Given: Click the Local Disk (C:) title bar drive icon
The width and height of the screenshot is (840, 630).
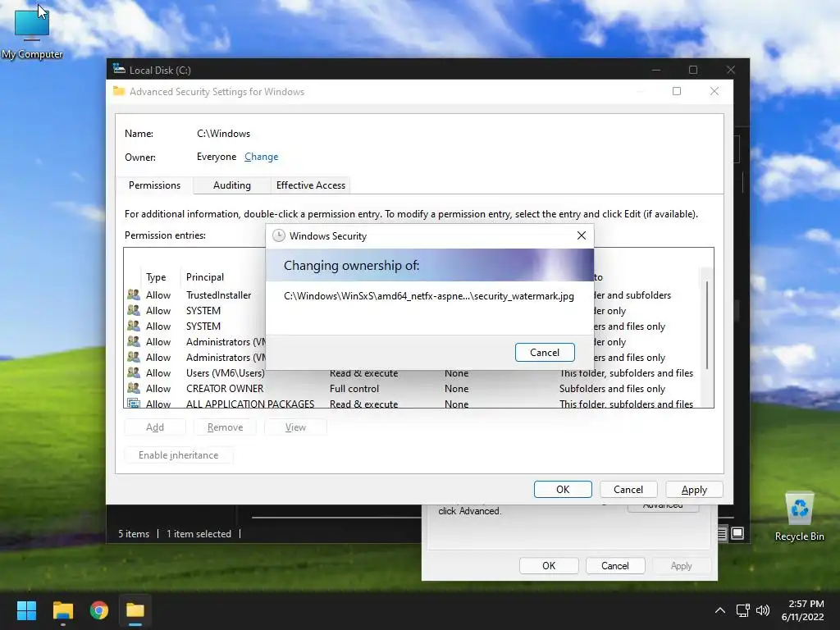Looking at the screenshot, I should 119,69.
